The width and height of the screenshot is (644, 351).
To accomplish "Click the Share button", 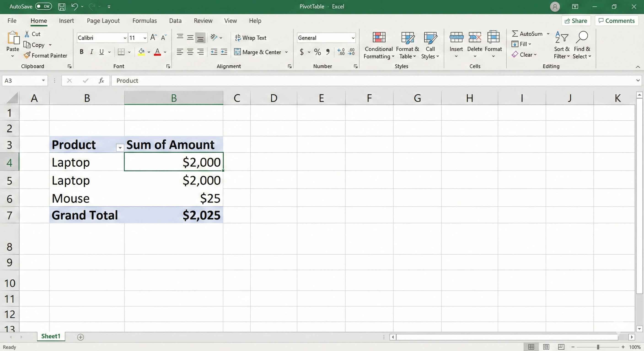I will click(576, 21).
